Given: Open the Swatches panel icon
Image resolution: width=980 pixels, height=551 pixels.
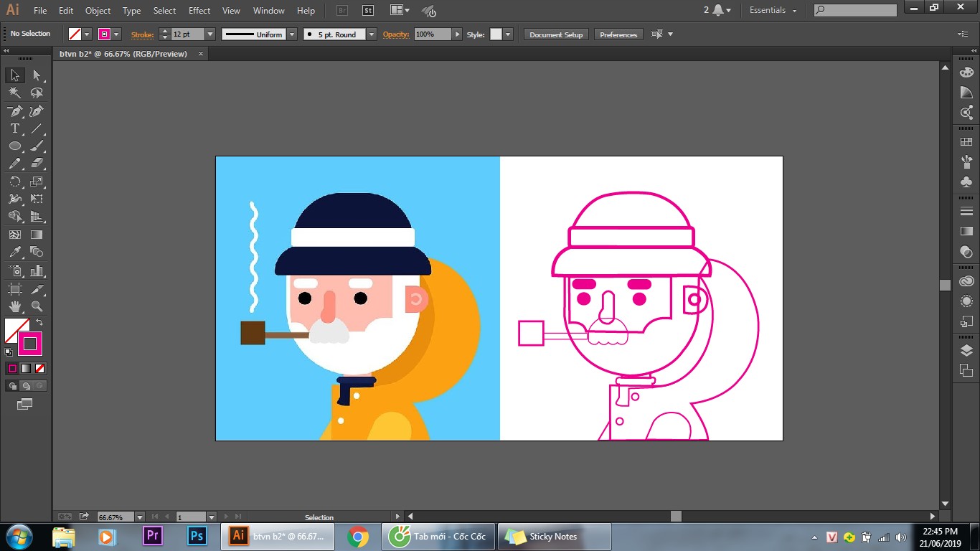Looking at the screenshot, I should tap(966, 142).
